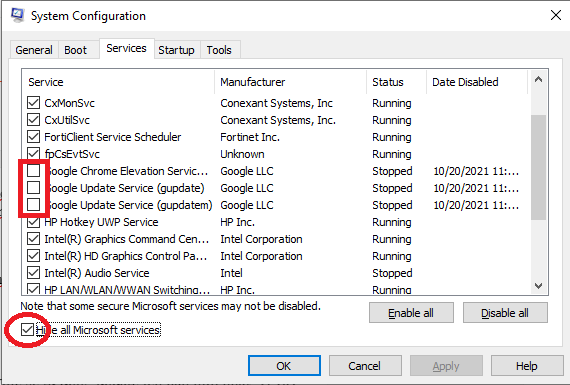Check the Google Update Service (gupdate) box
Screen dimensions: 570x385
[33, 188]
